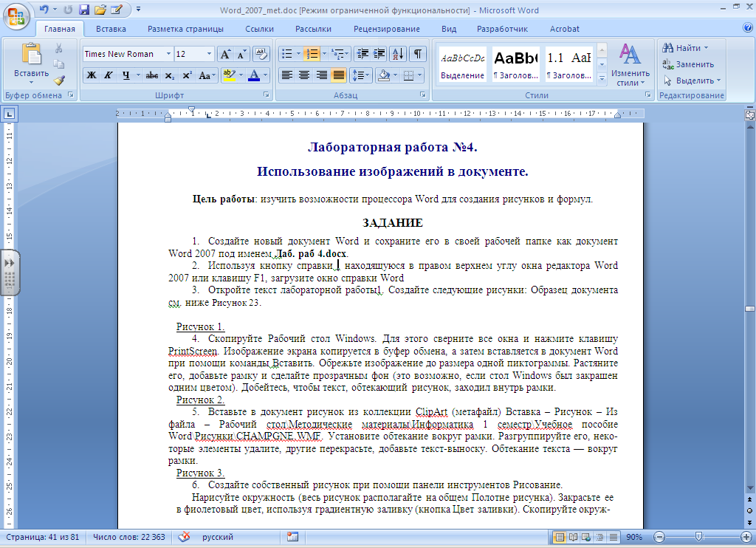
Task: Increase font size with Grow Font
Action: [225, 54]
